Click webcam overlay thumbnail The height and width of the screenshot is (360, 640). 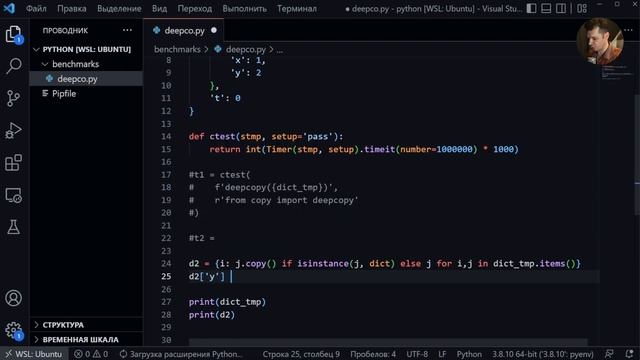tap(600, 42)
